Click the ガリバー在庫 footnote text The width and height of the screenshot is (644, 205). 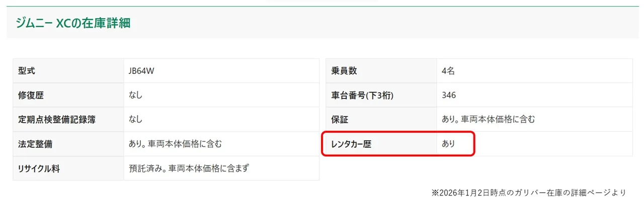[529, 192]
